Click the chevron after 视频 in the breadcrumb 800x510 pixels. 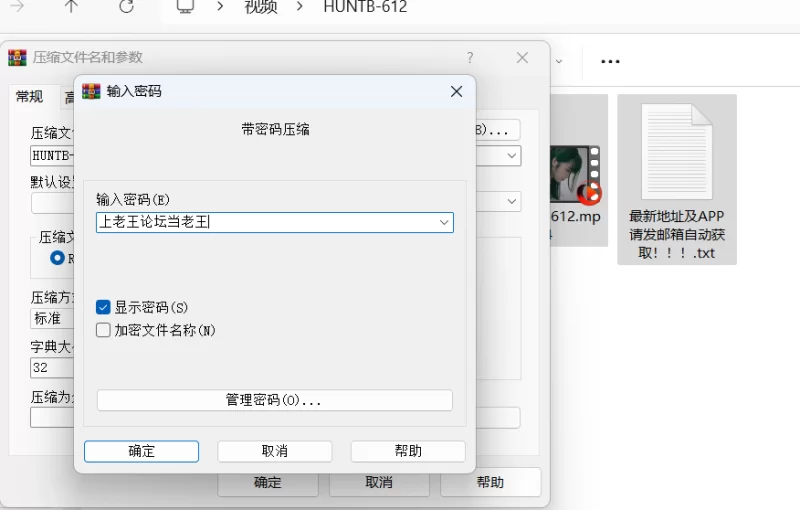(300, 6)
